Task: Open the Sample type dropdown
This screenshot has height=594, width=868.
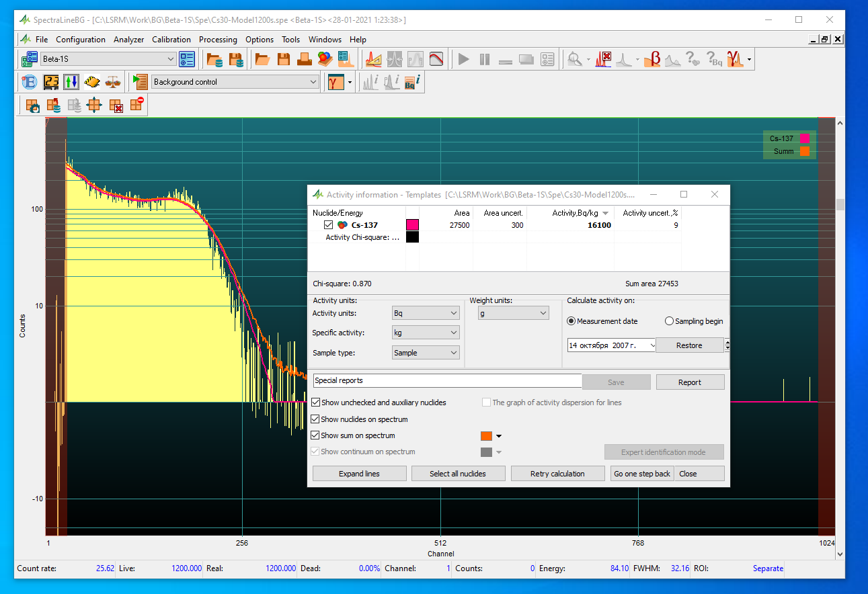Action: [x=426, y=353]
